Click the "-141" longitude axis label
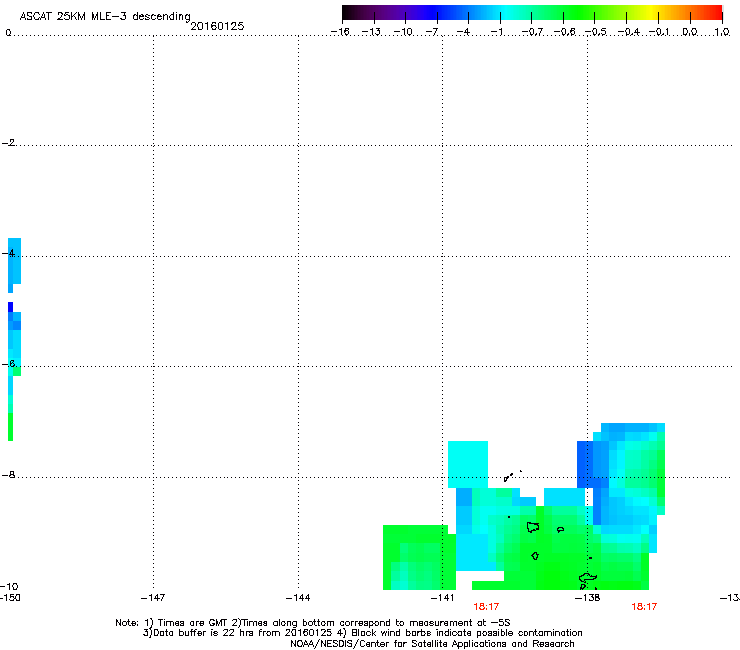Image resolution: width=740 pixels, height=650 pixels. click(x=442, y=598)
